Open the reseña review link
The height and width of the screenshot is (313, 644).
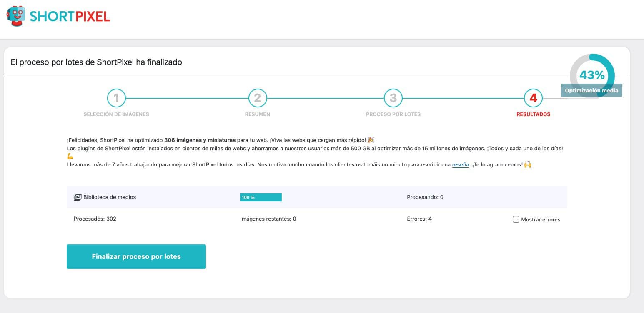(x=461, y=164)
